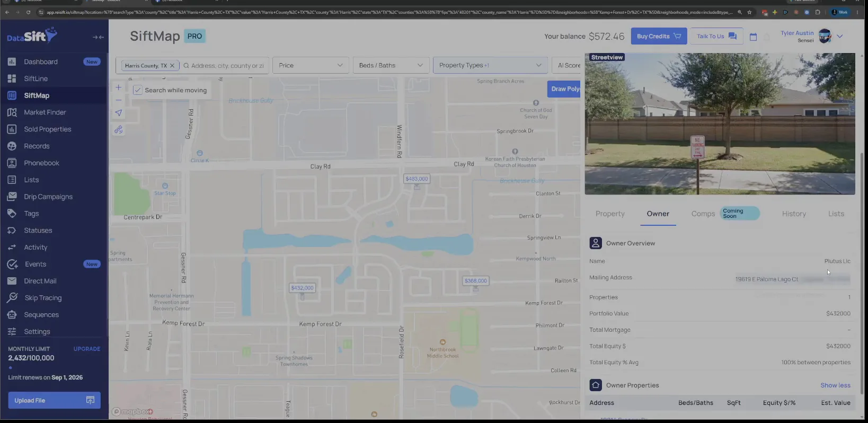Click the SqFt column header
Image resolution: width=868 pixels, height=423 pixels.
pyautogui.click(x=734, y=403)
